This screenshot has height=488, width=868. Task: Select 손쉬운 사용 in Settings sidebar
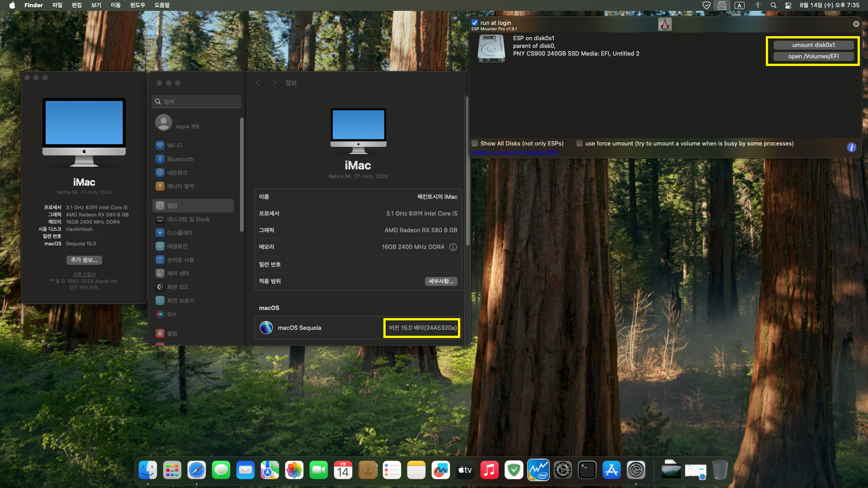click(193, 260)
